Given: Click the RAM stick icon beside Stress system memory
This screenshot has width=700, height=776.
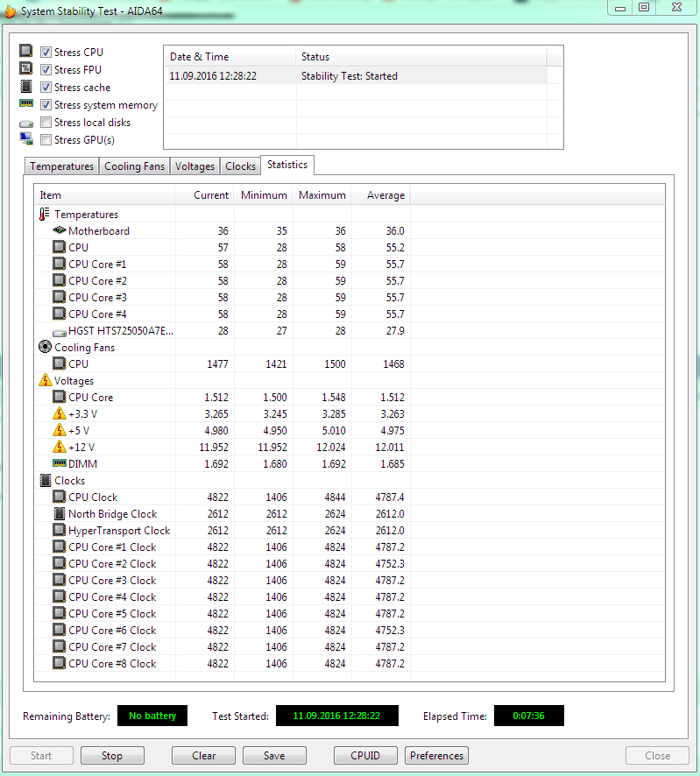Looking at the screenshot, I should coord(26,103).
